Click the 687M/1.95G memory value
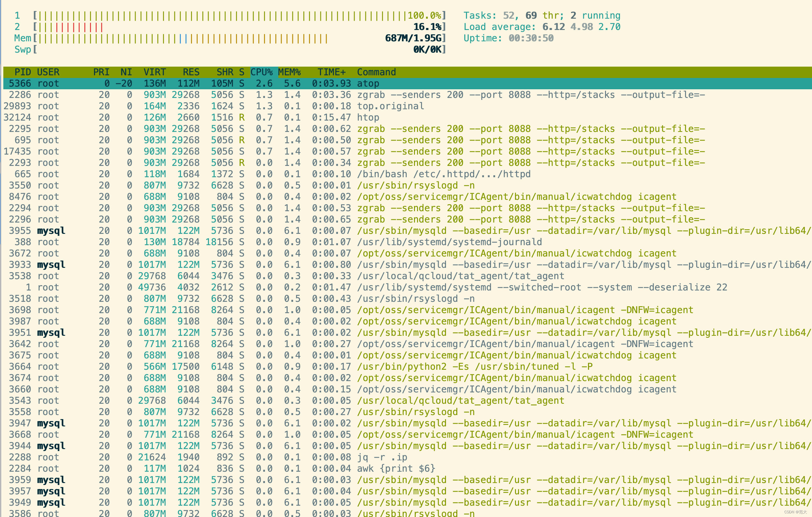Viewport: 812px width, 517px height. [x=413, y=38]
